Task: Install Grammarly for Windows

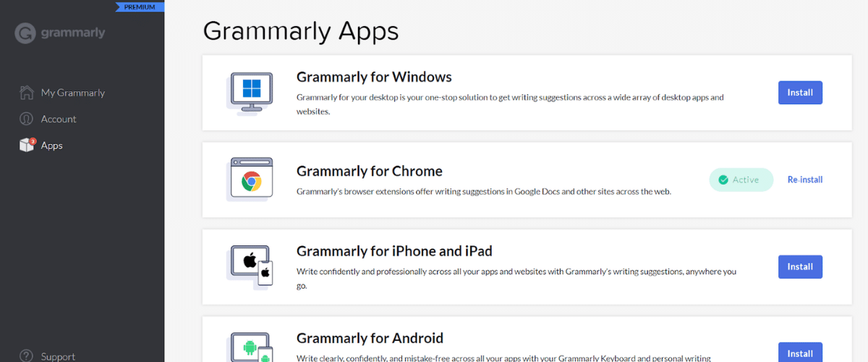Action: coord(800,93)
